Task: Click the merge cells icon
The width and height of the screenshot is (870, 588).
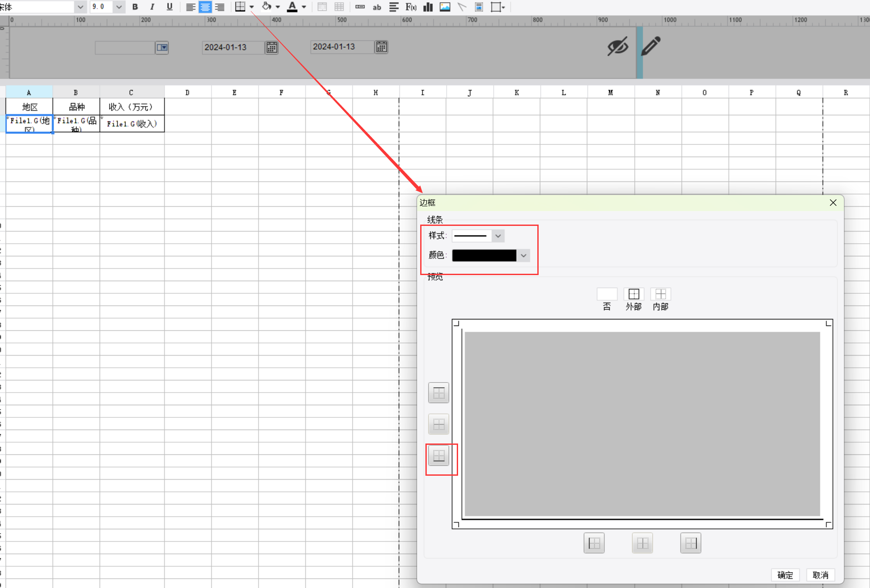Action: coord(322,7)
